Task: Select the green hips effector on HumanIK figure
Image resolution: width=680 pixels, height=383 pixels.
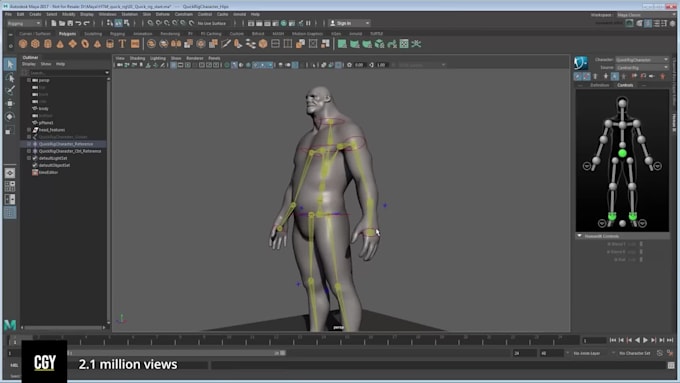Action: tap(622, 153)
